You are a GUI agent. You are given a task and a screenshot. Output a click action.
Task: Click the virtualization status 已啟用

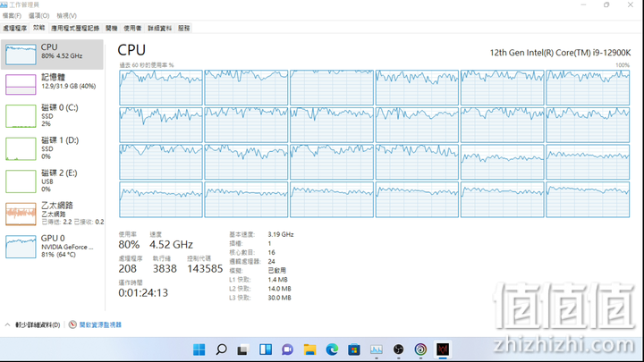(276, 271)
